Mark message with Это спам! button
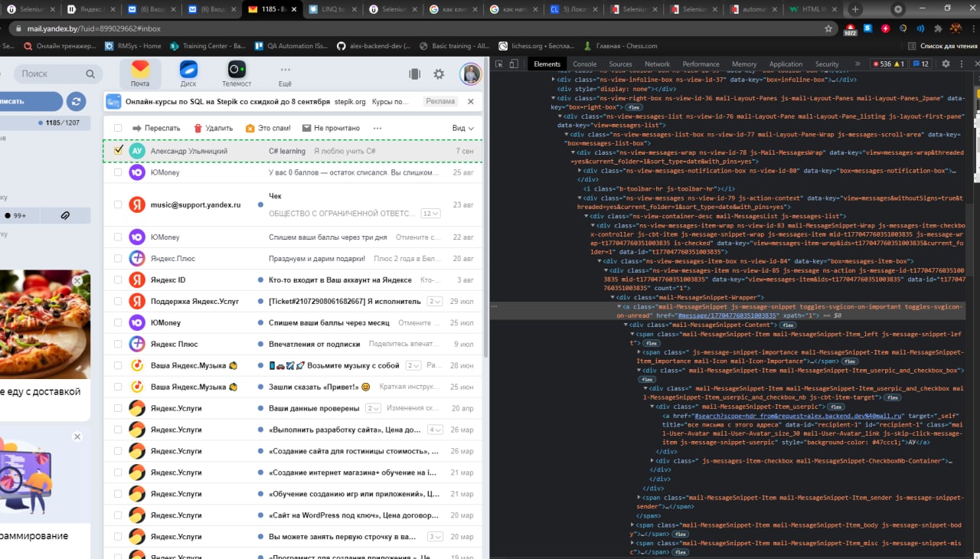The height and width of the screenshot is (559, 980). (x=268, y=128)
